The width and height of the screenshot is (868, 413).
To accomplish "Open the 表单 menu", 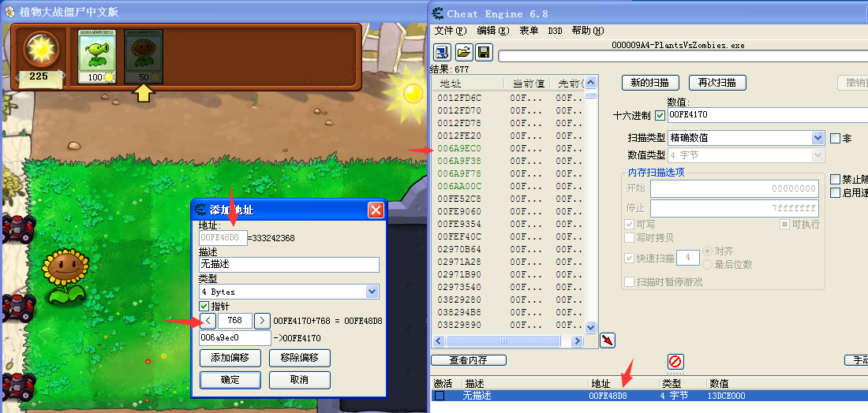I will tap(529, 31).
